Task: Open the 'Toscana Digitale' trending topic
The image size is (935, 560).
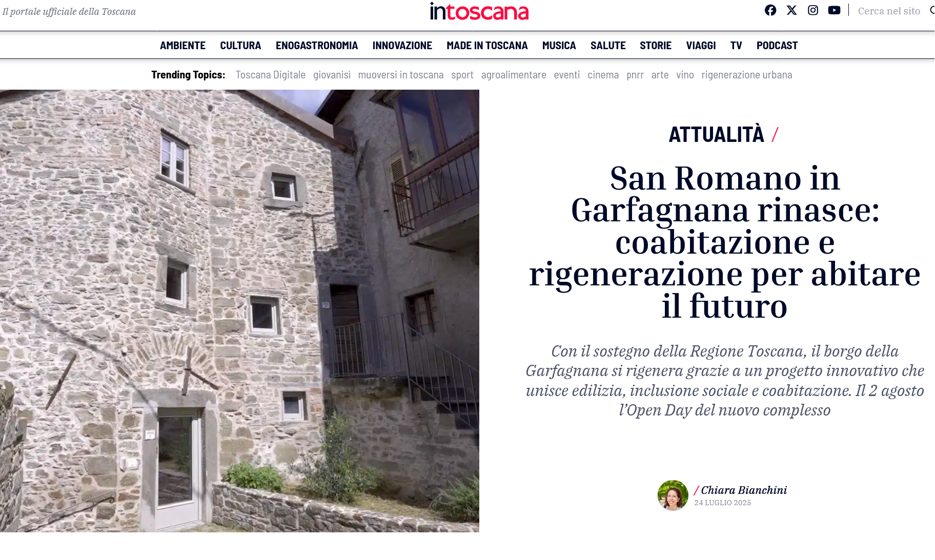Action: tap(271, 75)
